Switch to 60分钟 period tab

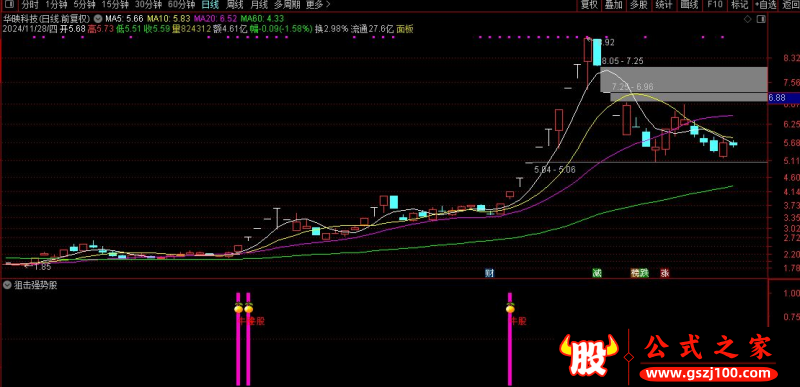181,5
